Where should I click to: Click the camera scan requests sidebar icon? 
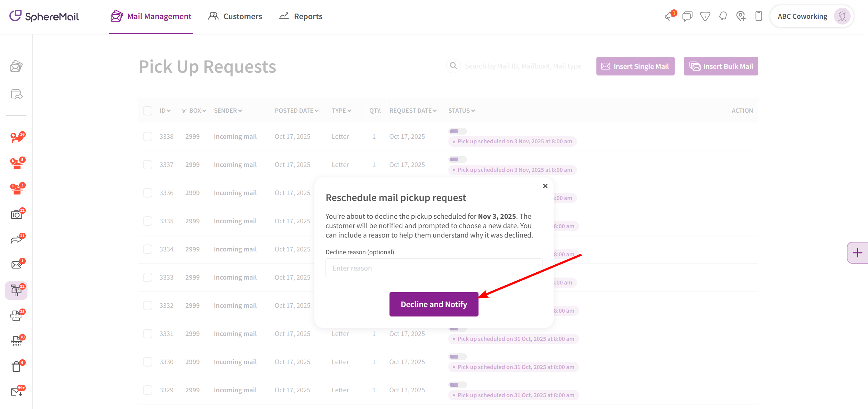[x=16, y=215]
